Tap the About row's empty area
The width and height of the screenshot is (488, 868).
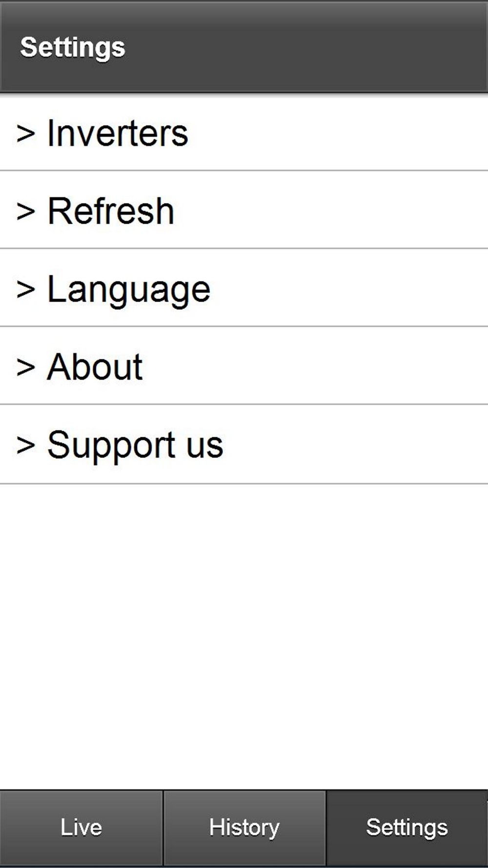click(342, 367)
